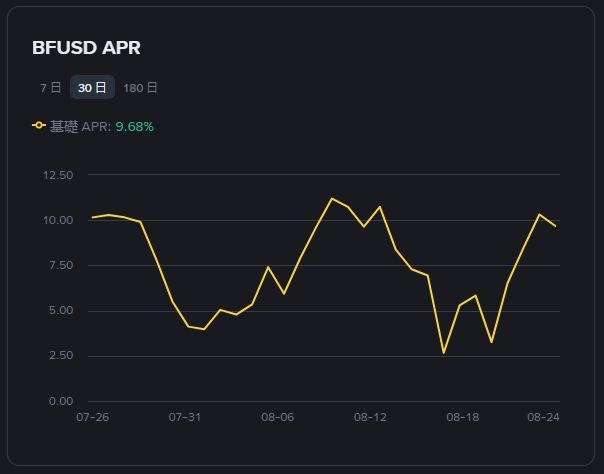Click the highest peak of the APR line

[332, 198]
